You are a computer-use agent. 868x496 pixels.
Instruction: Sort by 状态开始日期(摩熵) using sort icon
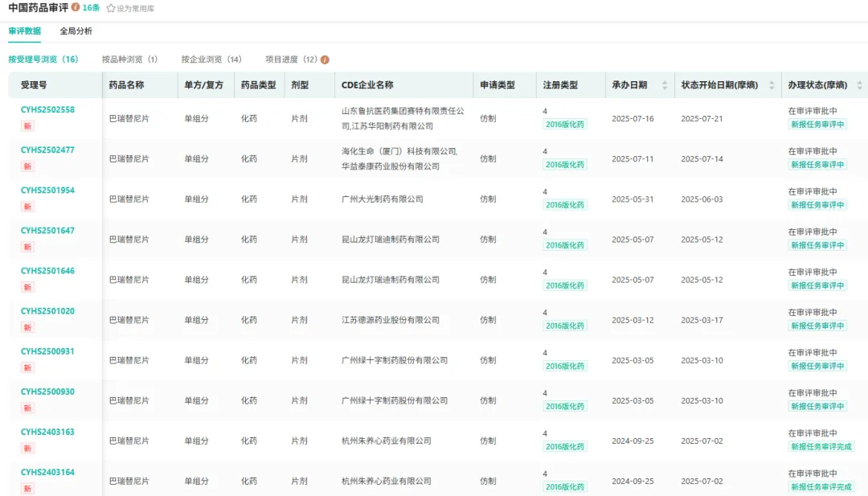click(x=772, y=85)
